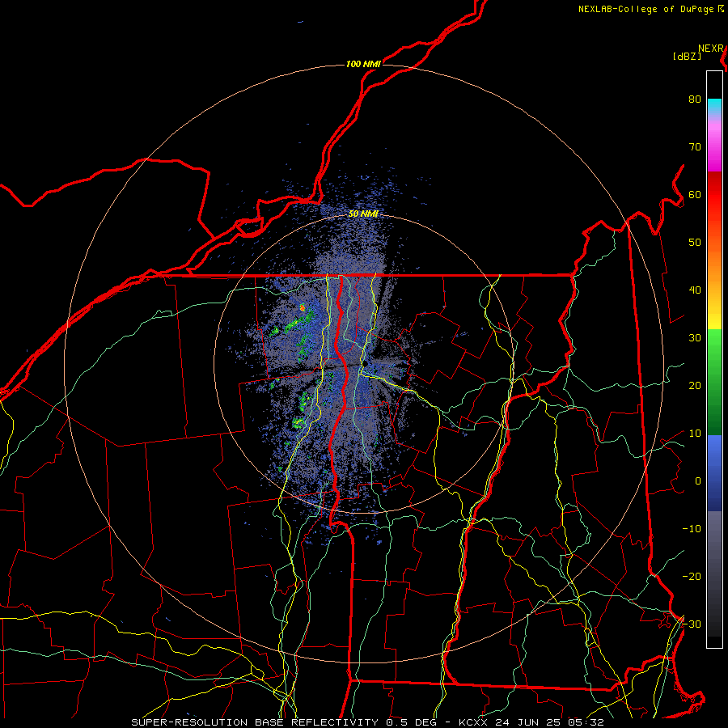Click the 40 value on the dBZ scale
Screen dimensions: 728x728
click(695, 290)
